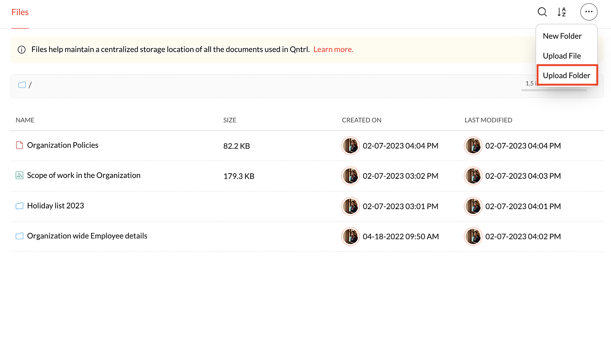Image resolution: width=611 pixels, height=364 pixels.
Task: Click the Organization wide Employee details folder icon
Action: pyautogui.click(x=20, y=236)
